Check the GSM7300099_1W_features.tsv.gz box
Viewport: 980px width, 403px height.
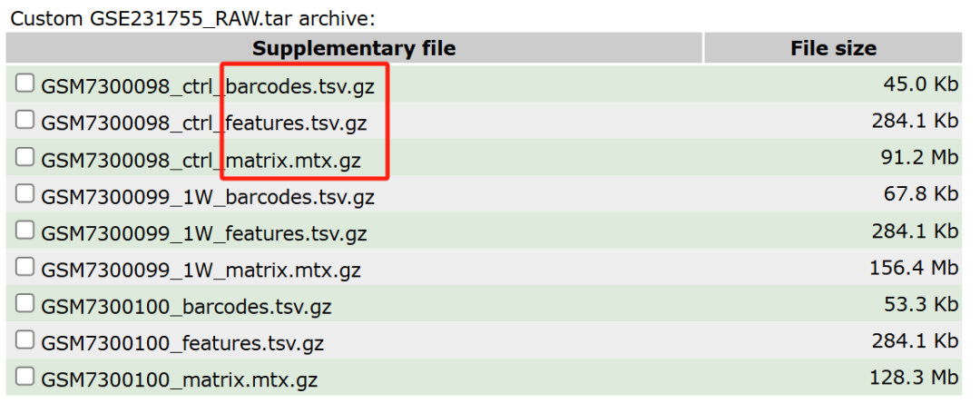(24, 230)
